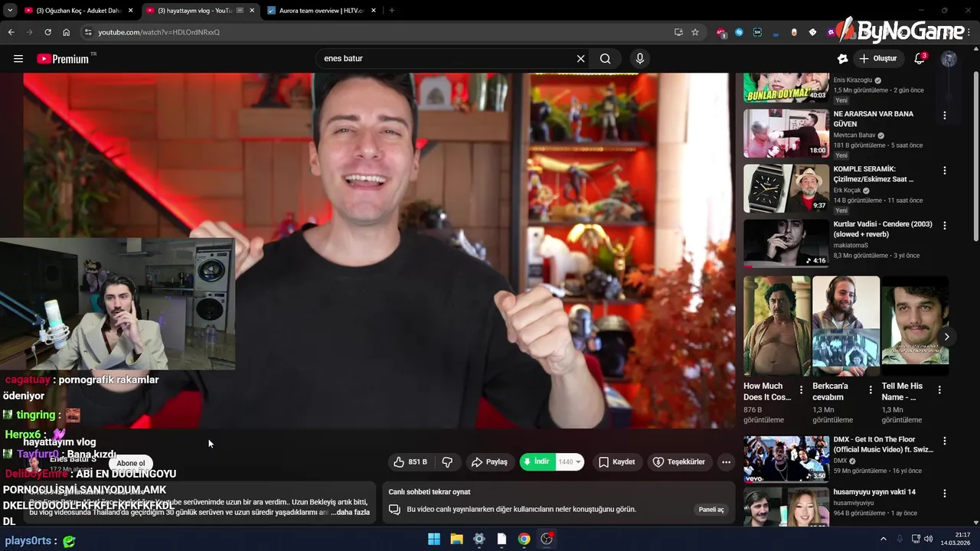This screenshot has width=980, height=551.
Task: Open options for Kurtlar Vadisi Cendere video
Action: [x=944, y=226]
